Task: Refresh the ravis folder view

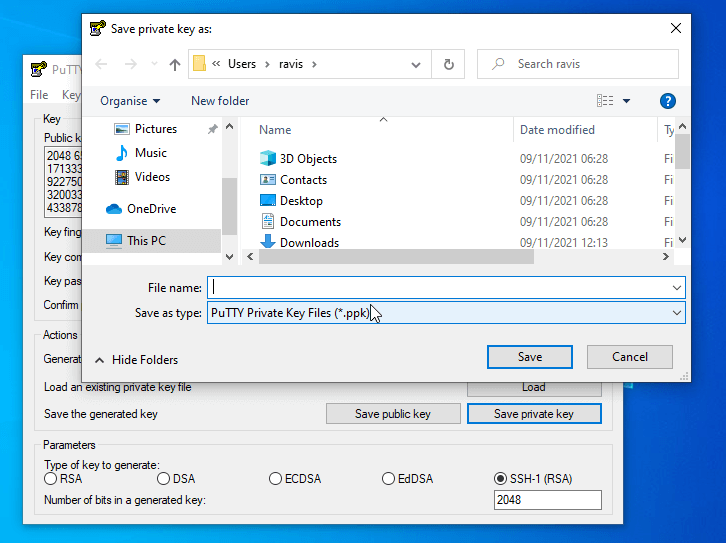Action: [x=448, y=64]
